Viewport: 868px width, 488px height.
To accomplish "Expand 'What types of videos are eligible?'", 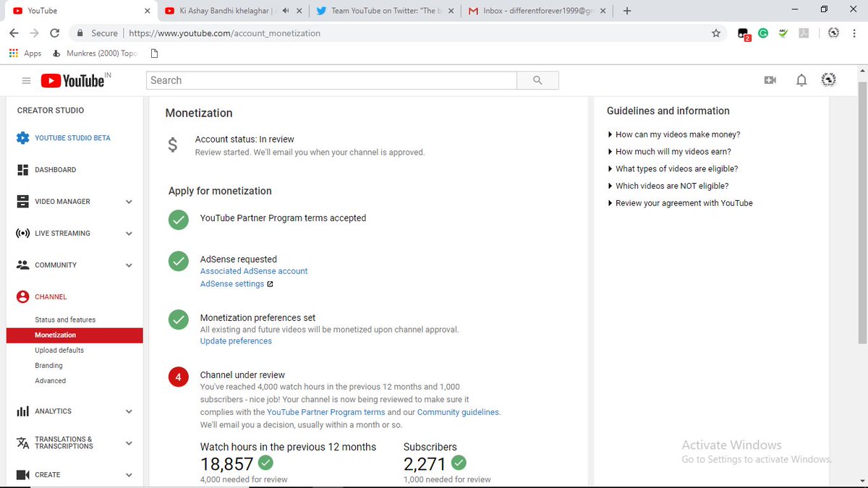I will coord(673,168).
